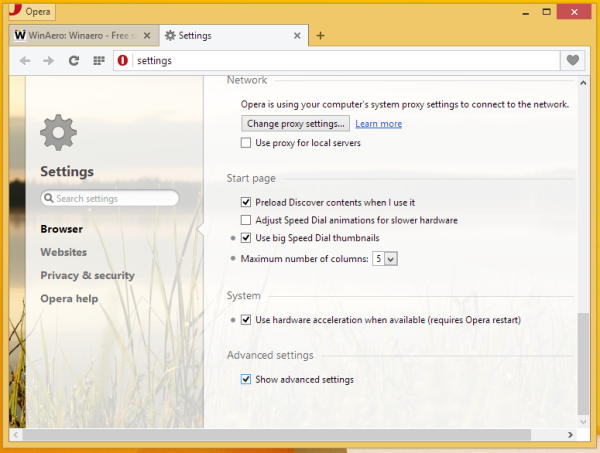
Task: Switch to the WinAero tab
Action: pos(83,36)
